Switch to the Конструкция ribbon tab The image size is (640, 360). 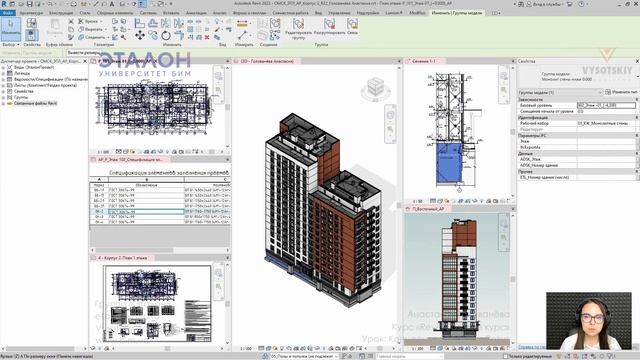click(x=61, y=13)
